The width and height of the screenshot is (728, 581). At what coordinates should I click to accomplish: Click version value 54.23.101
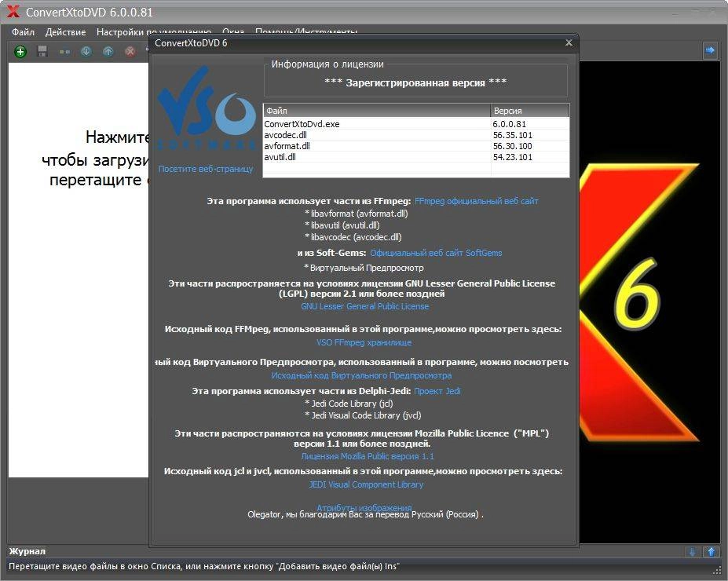[x=513, y=157]
